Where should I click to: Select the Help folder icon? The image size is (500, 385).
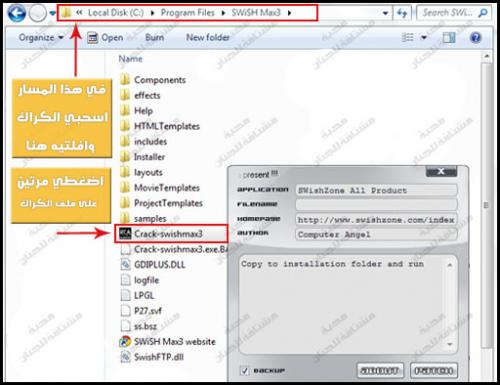pyautogui.click(x=125, y=110)
